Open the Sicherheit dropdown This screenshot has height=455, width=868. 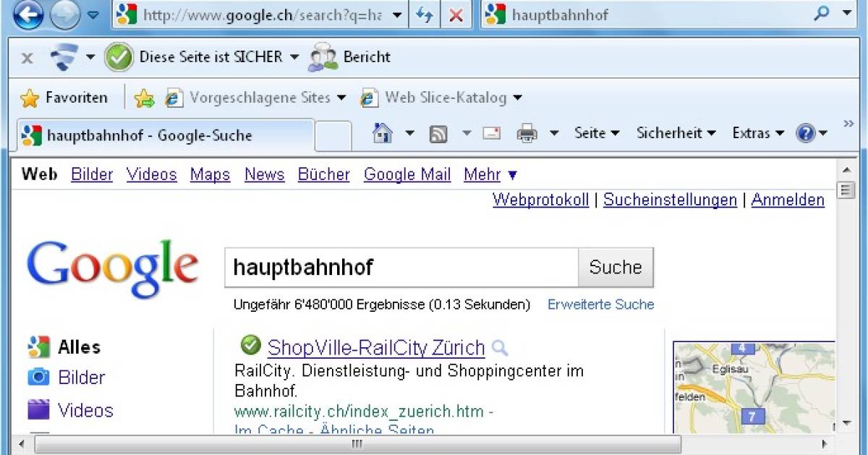coord(670,133)
